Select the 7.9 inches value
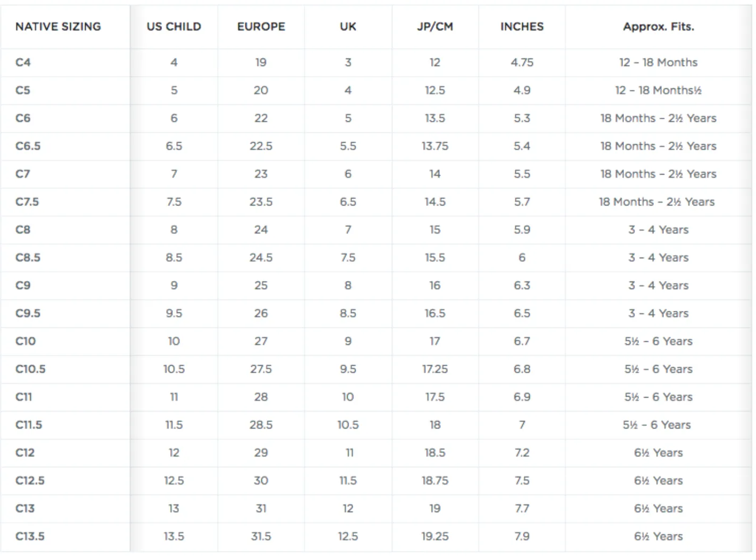Screen dimensions: 756x560 point(522,536)
